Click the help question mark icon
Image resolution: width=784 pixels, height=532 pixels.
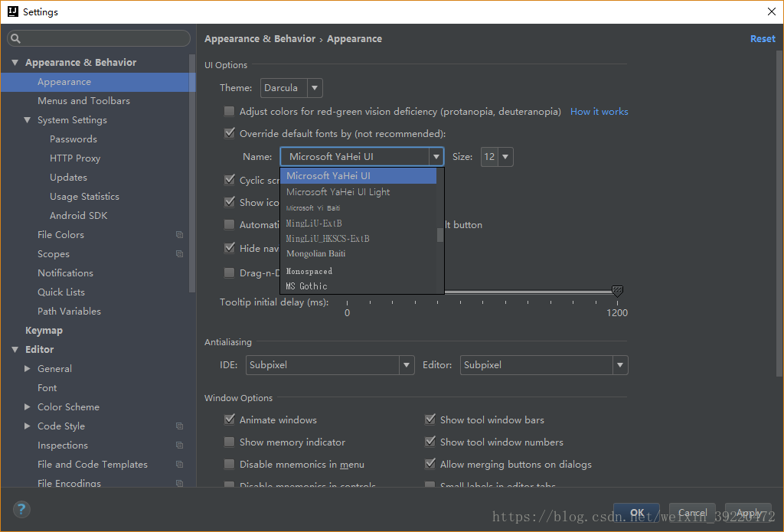[21, 509]
